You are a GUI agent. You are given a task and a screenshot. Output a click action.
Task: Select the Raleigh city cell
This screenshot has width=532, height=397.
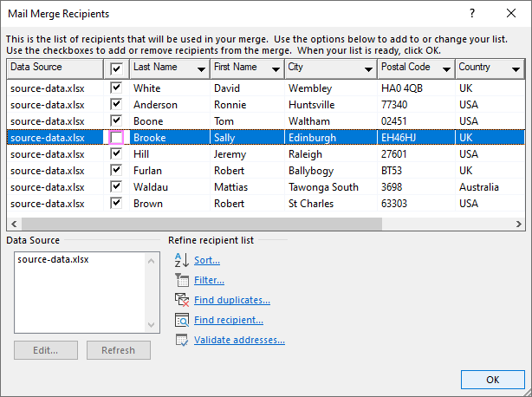click(331, 154)
